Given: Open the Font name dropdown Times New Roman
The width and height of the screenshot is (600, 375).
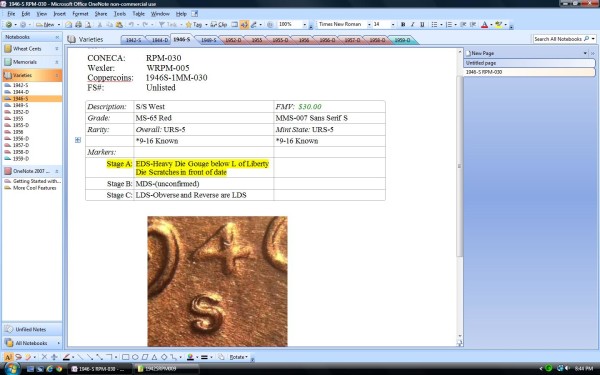Looking at the screenshot, I should [369, 24].
